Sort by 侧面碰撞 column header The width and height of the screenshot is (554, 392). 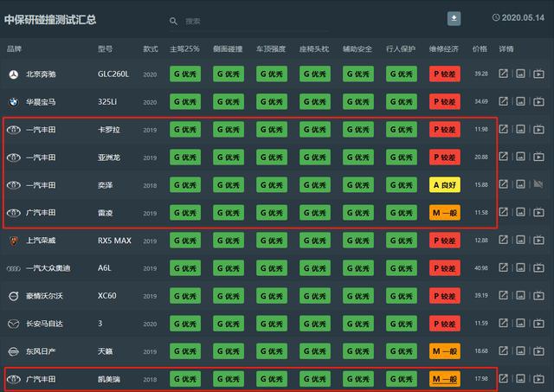pos(228,48)
